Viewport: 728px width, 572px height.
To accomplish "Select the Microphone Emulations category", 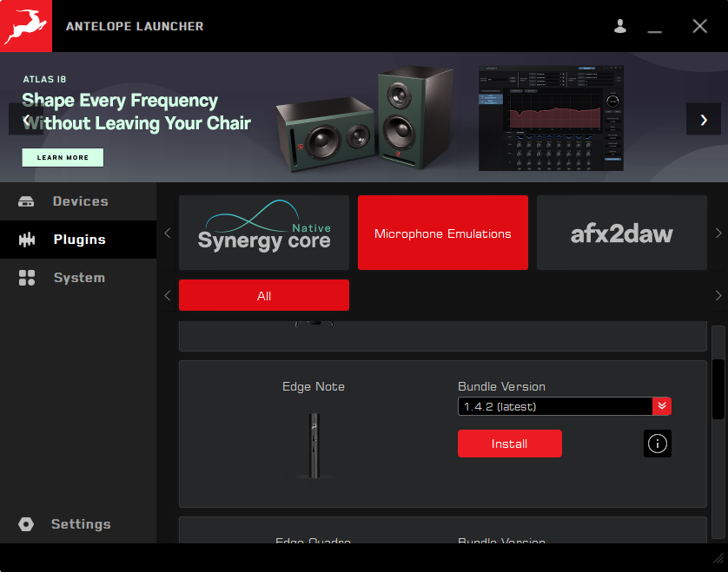I will tap(443, 233).
